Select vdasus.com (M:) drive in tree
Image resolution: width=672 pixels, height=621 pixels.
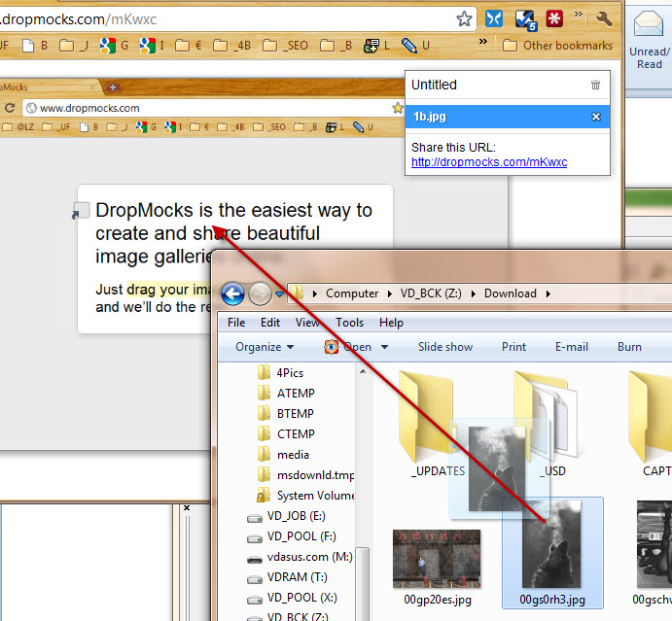pos(300,557)
